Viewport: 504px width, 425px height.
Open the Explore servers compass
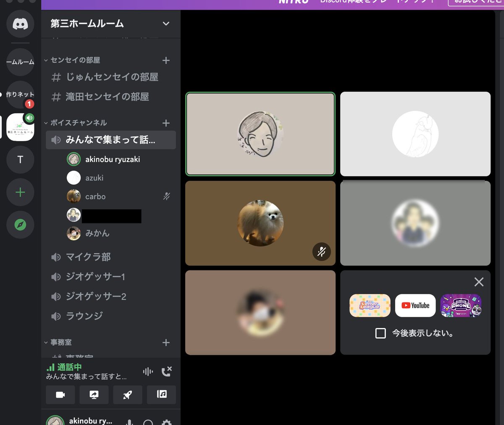(20, 225)
